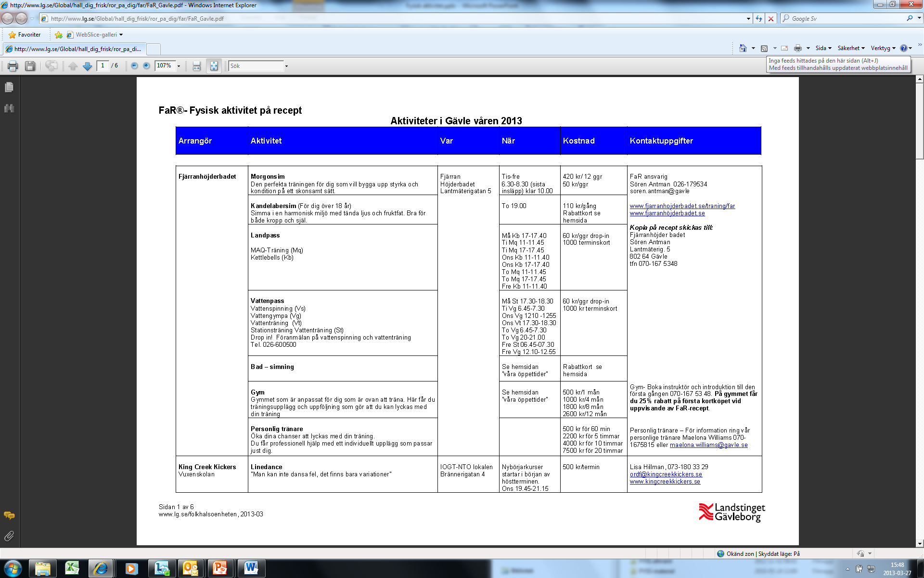
Task: Open page thumbnails panel icon in sidebar
Action: click(x=9, y=87)
